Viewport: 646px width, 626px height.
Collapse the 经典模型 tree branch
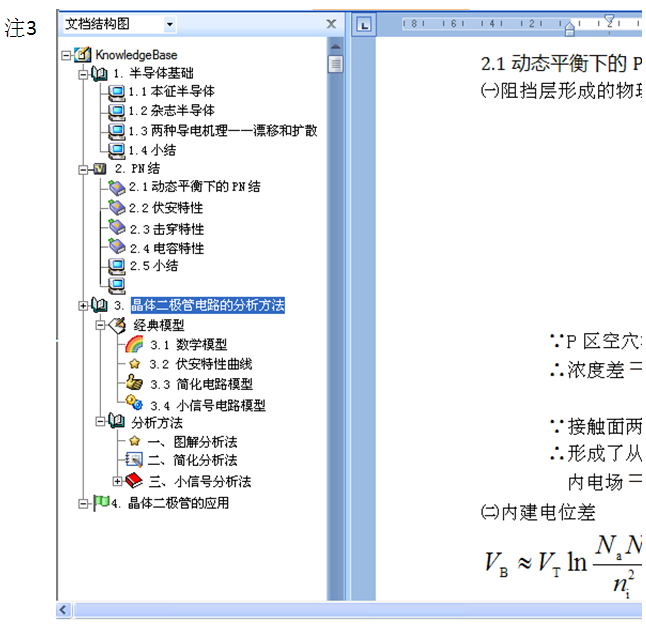[x=100, y=325]
